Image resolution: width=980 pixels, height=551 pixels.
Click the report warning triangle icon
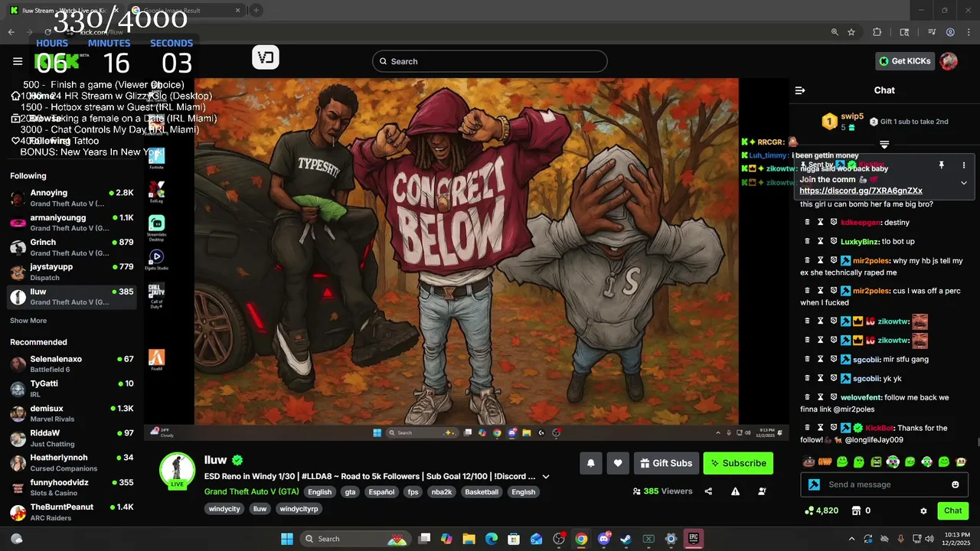[x=735, y=491]
